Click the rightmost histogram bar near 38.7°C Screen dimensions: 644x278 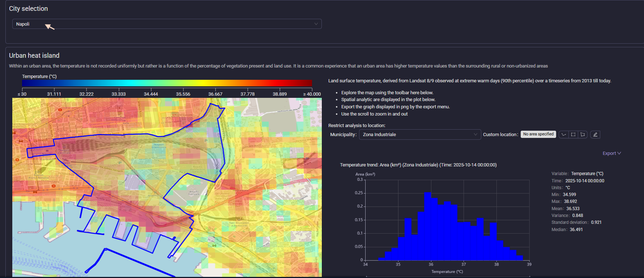(x=519, y=258)
